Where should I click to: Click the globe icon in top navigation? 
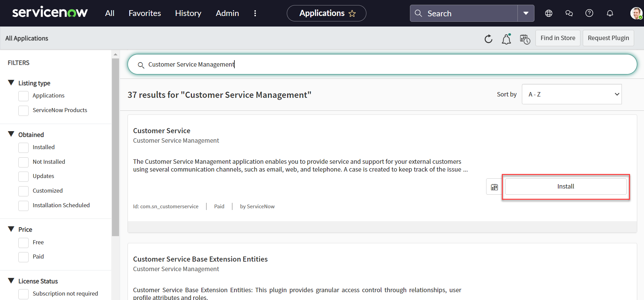pos(548,13)
